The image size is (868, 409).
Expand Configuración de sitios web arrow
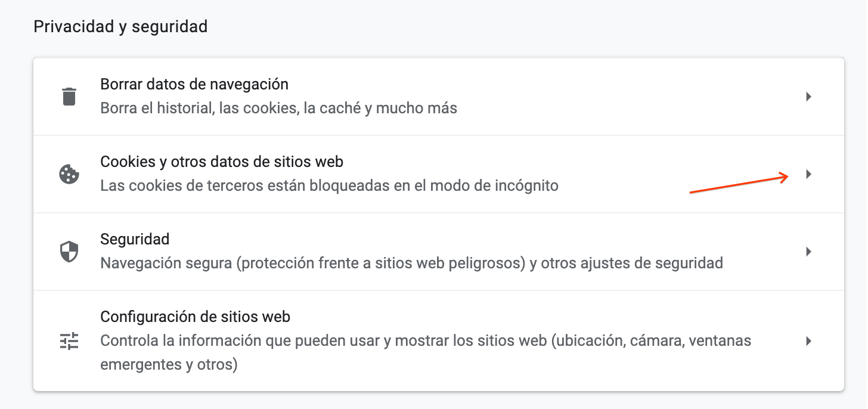coord(809,341)
